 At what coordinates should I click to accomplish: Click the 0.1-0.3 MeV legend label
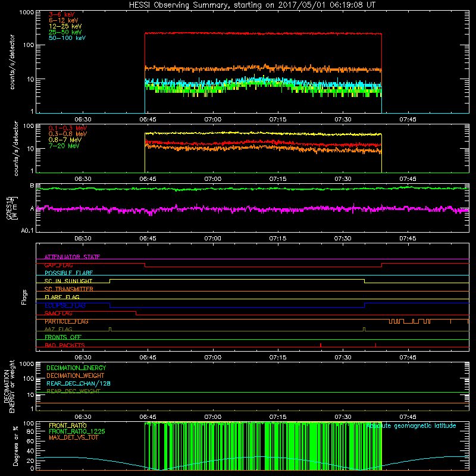(68, 128)
